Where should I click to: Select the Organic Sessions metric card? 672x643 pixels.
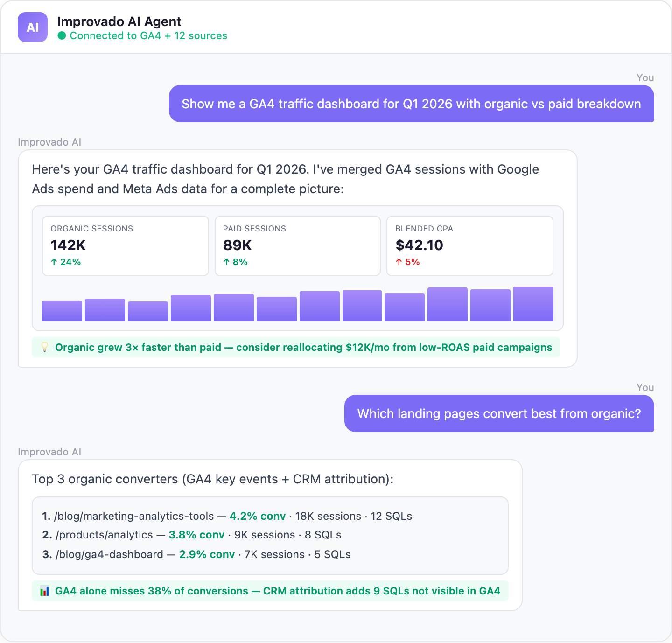[x=125, y=246]
